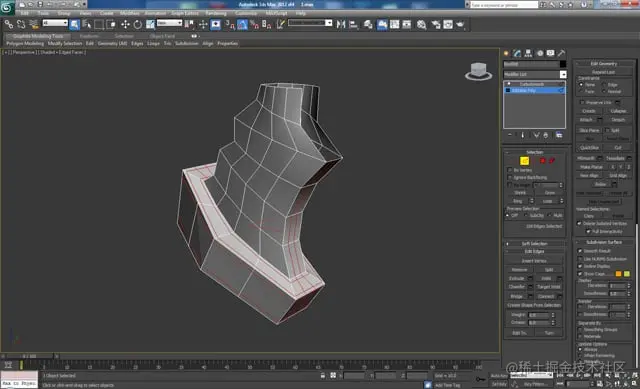The height and width of the screenshot is (389, 640).
Task: Activate the Select Object tool
Action: [75, 24]
